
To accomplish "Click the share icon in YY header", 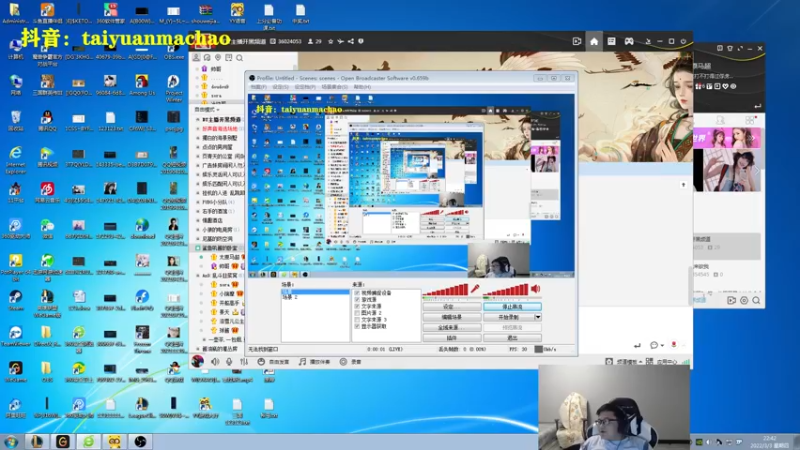I will [x=351, y=41].
